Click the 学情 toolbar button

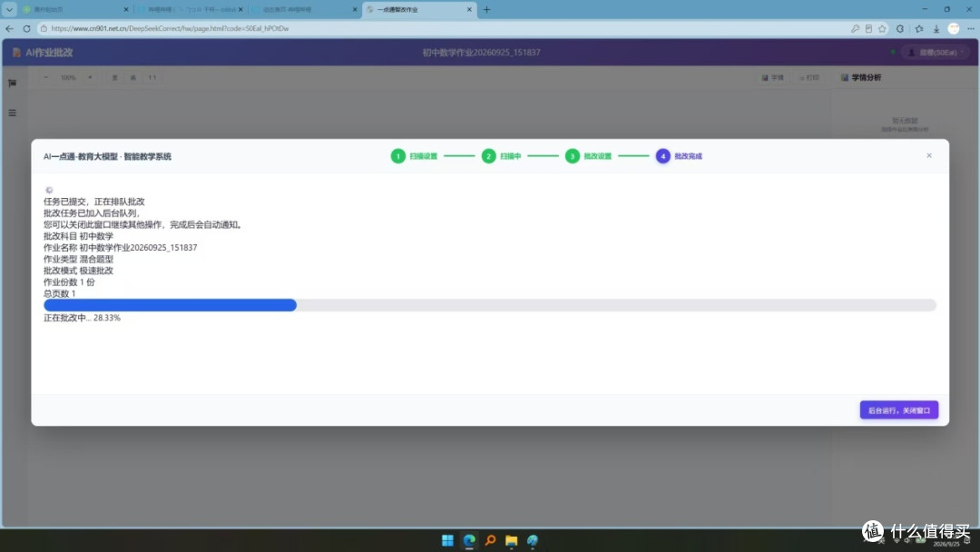click(772, 77)
